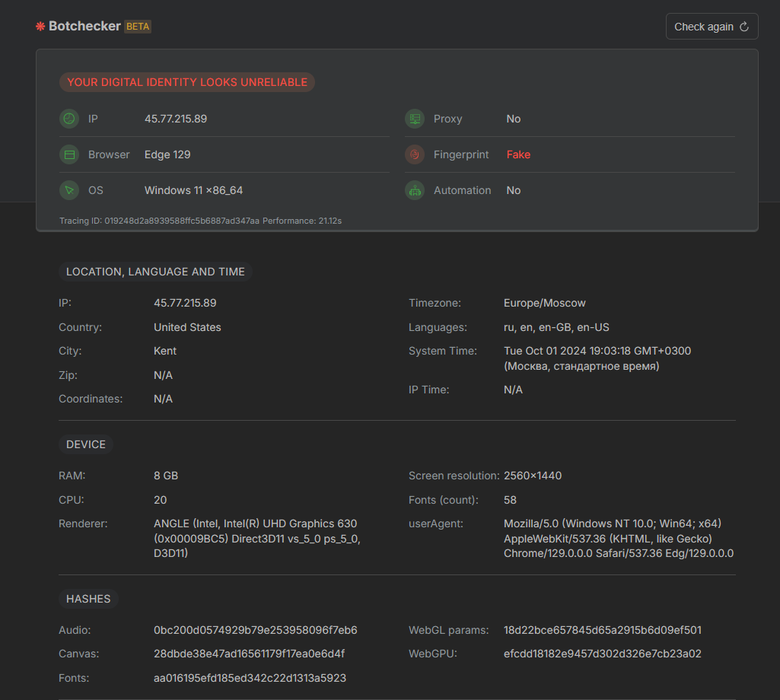Click the Audio hash value
This screenshot has height=700, width=780.
[x=255, y=630]
